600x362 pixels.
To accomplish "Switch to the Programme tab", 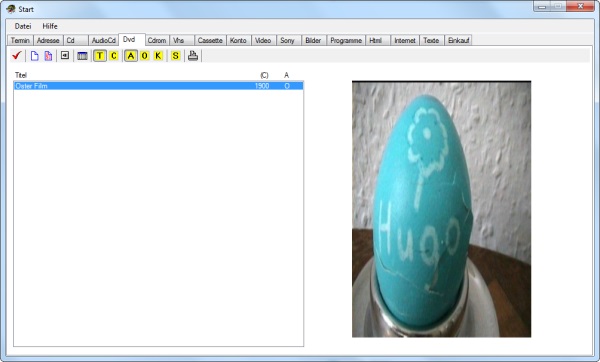I will (x=346, y=40).
